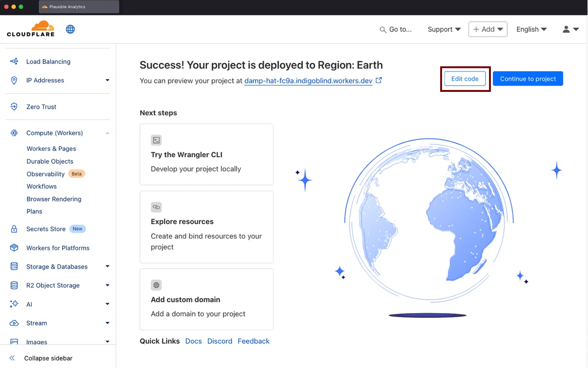Open the Support menu
This screenshot has width=588, height=368.
click(444, 29)
